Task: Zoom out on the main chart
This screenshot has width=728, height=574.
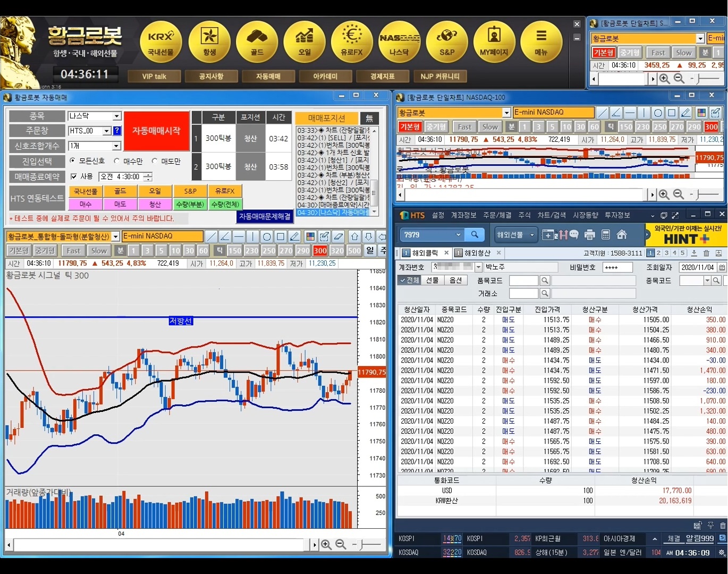Action: [x=341, y=545]
